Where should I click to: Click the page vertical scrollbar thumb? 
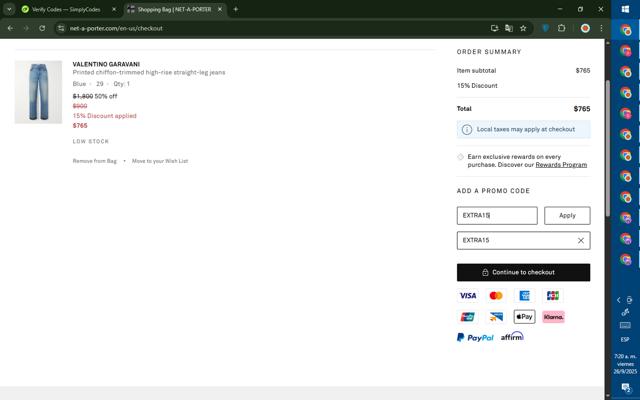click(607, 148)
